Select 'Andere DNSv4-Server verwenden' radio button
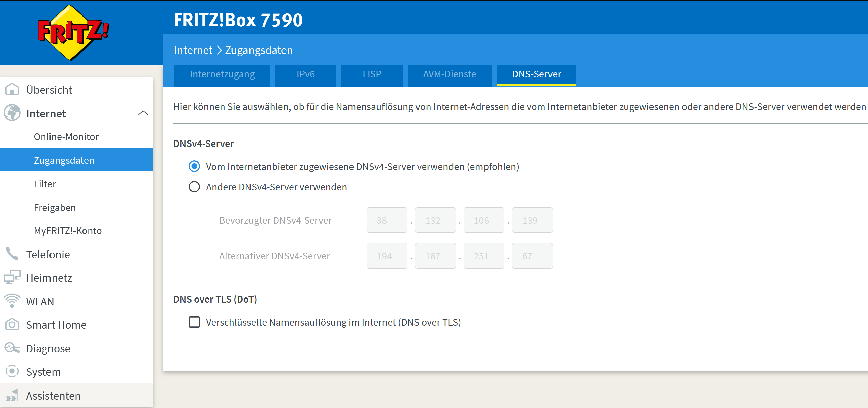The image size is (868, 408). point(194,187)
